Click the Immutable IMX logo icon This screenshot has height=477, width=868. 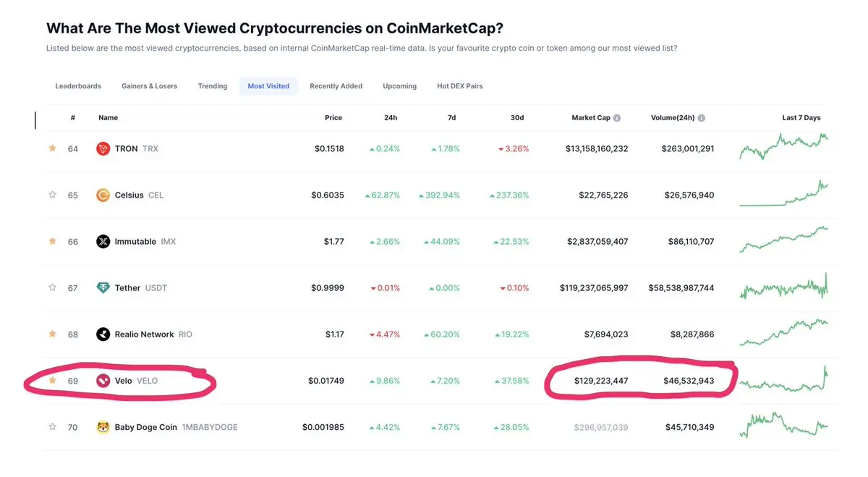coord(103,241)
